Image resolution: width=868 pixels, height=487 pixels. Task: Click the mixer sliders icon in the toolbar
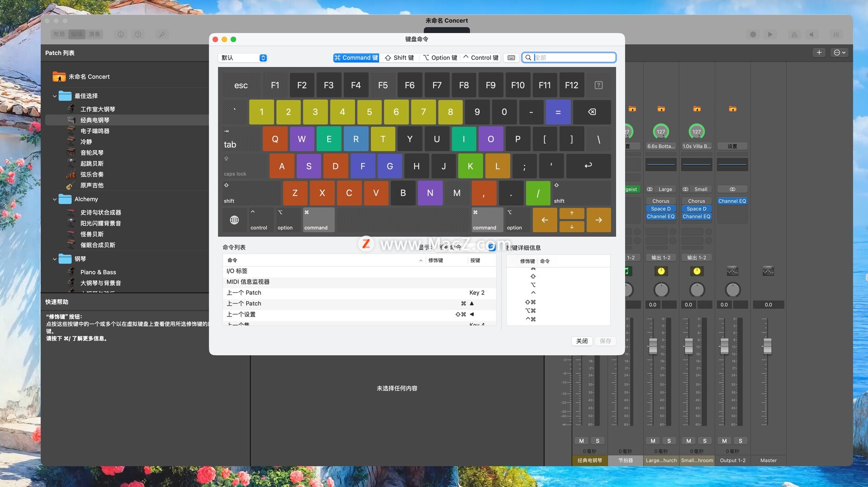pyautogui.click(x=836, y=34)
